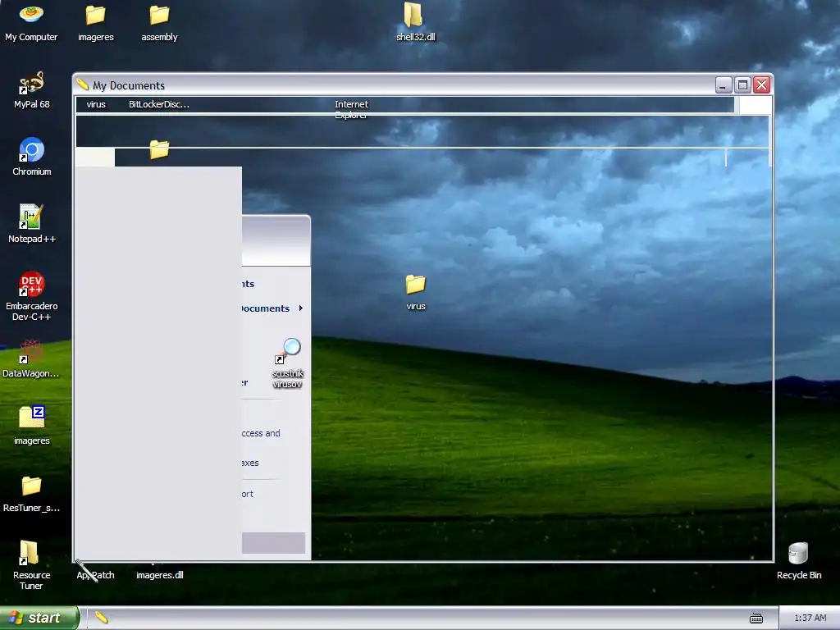Screen dimensions: 840x630
Task: Maximize the My Documents window
Action: [742, 84]
